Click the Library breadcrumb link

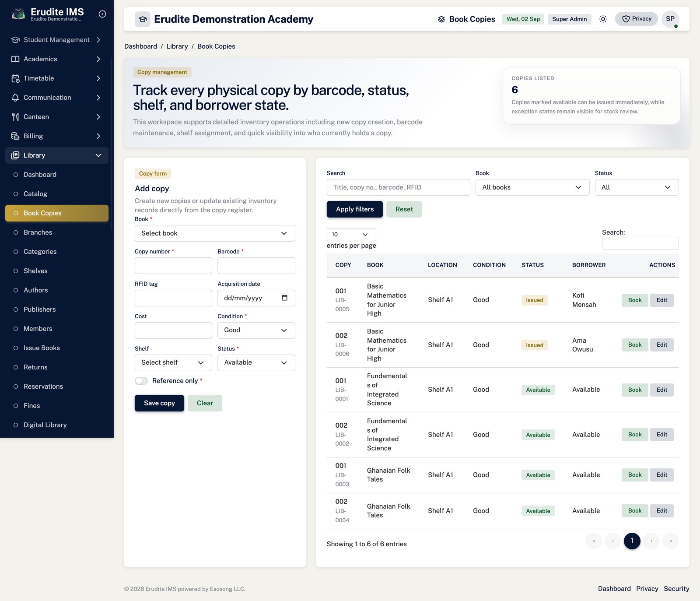tap(177, 46)
